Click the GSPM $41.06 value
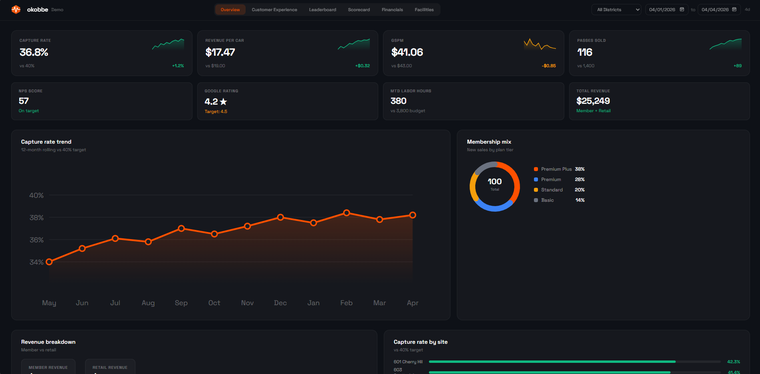The height and width of the screenshot is (374, 760). [407, 53]
